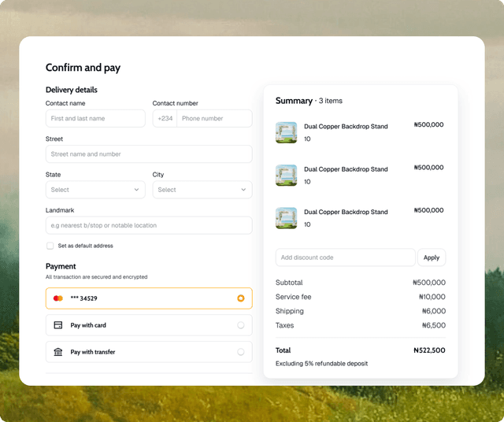Screen dimensions: 504x422
Task: Select Pay with card radio option
Action: coord(240,325)
